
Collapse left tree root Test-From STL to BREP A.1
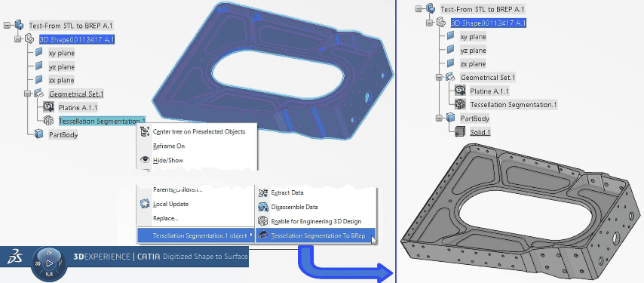(7, 26)
